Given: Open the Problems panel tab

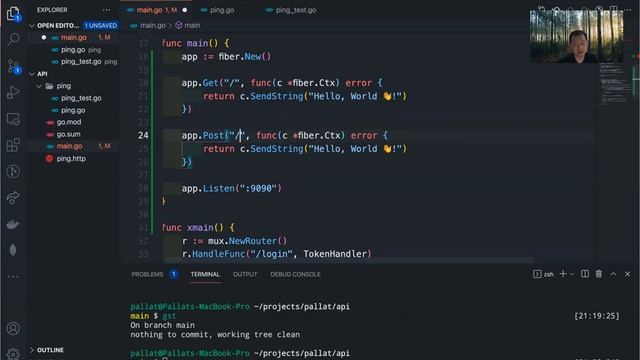Looking at the screenshot, I should pos(147,274).
